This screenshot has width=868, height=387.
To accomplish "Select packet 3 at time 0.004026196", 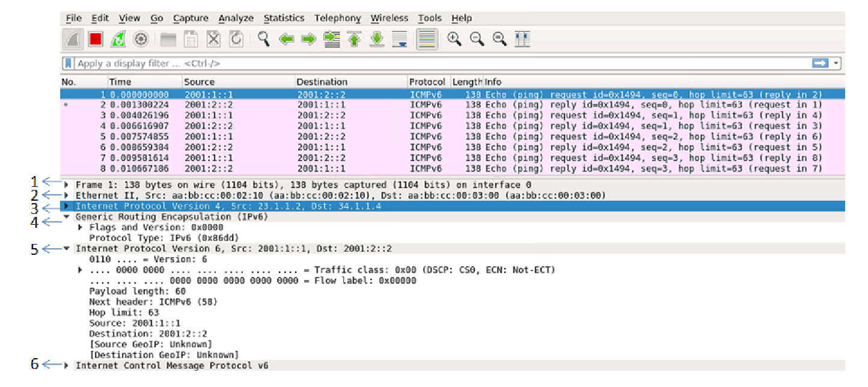I will (x=453, y=115).
